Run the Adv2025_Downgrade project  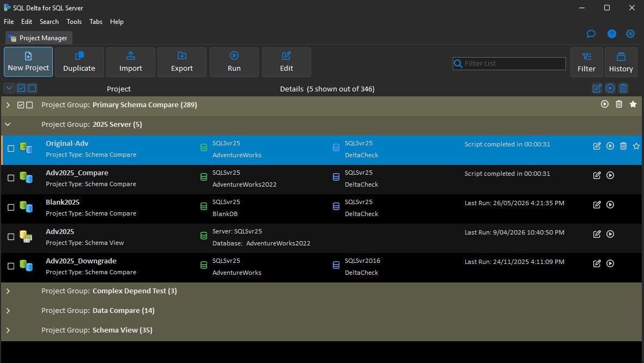coord(610,264)
